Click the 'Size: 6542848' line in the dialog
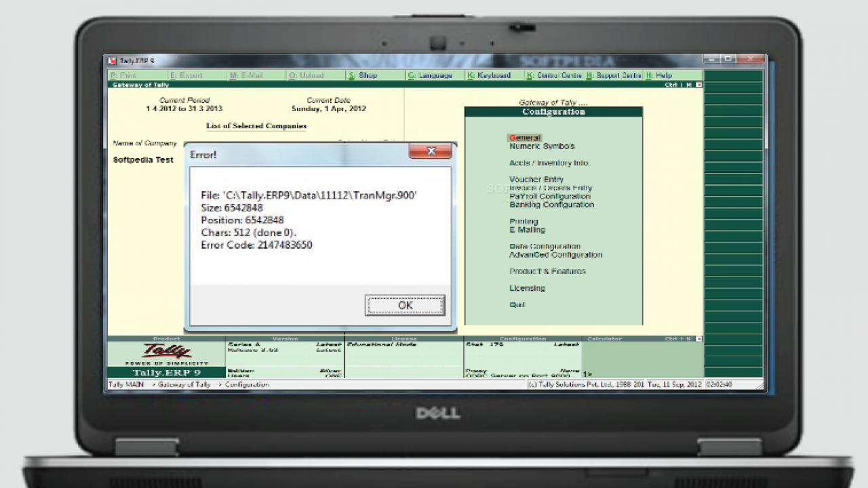The width and height of the screenshot is (868, 488). click(231, 207)
